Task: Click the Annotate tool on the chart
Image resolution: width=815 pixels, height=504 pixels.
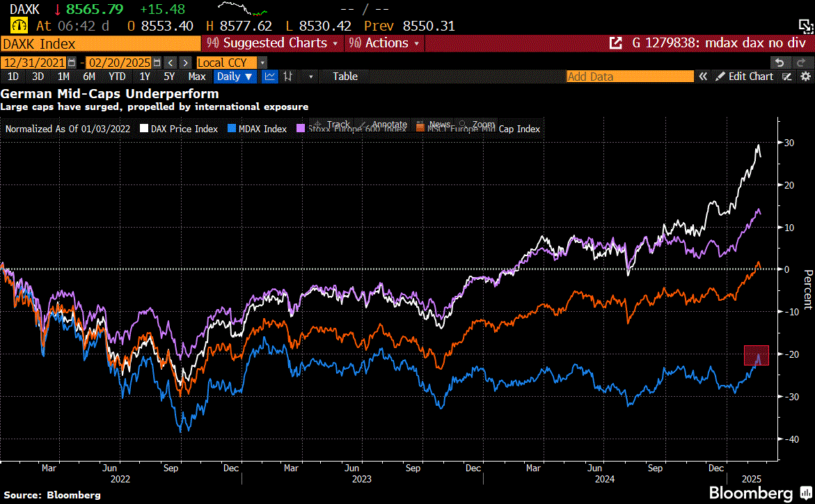Action: (x=383, y=125)
